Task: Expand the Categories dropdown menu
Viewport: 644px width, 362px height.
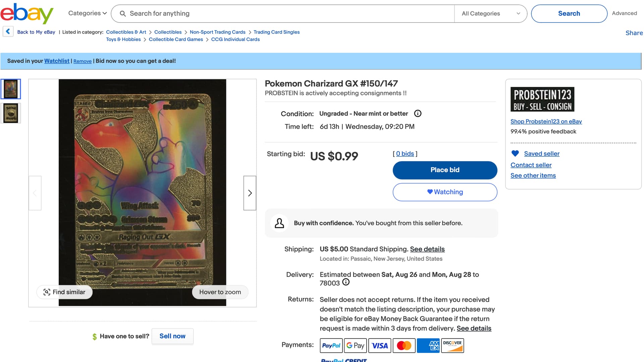Action: click(87, 13)
